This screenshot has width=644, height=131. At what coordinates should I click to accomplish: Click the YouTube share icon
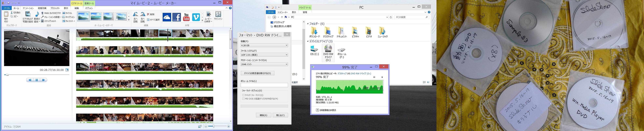pos(186,17)
